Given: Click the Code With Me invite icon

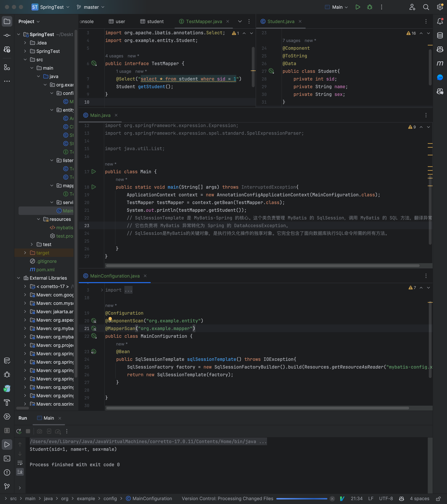Looking at the screenshot, I should (x=413, y=7).
